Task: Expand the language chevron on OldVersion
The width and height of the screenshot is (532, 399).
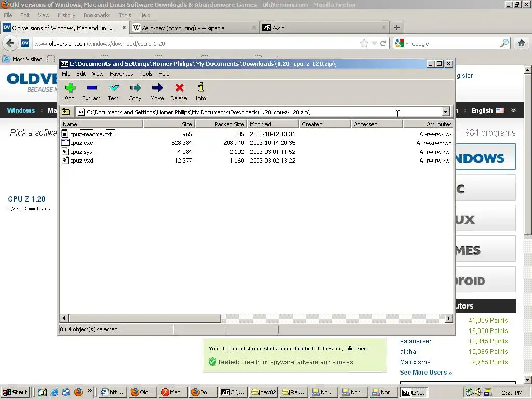Action: pyautogui.click(x=513, y=110)
